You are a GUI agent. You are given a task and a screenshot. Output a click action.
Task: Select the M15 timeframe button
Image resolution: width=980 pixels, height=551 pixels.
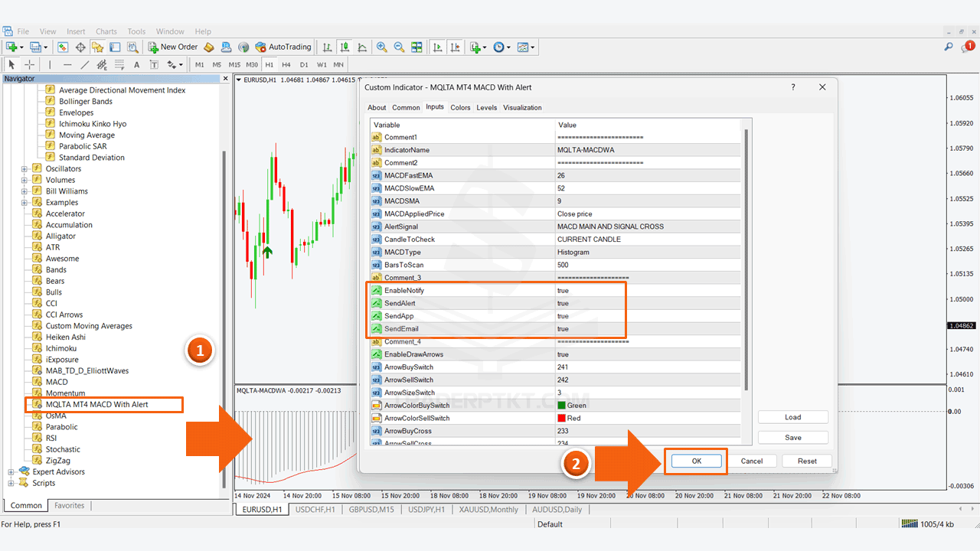point(234,64)
